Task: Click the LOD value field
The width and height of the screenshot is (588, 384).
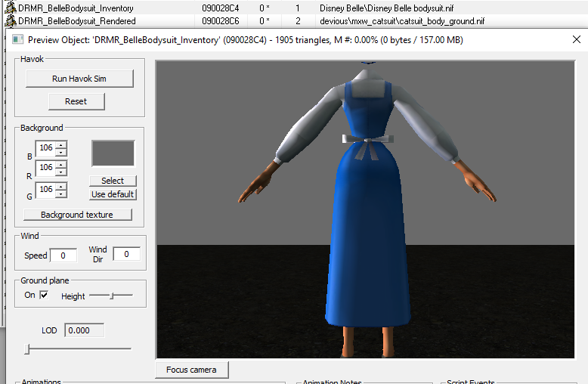Action: (x=84, y=330)
